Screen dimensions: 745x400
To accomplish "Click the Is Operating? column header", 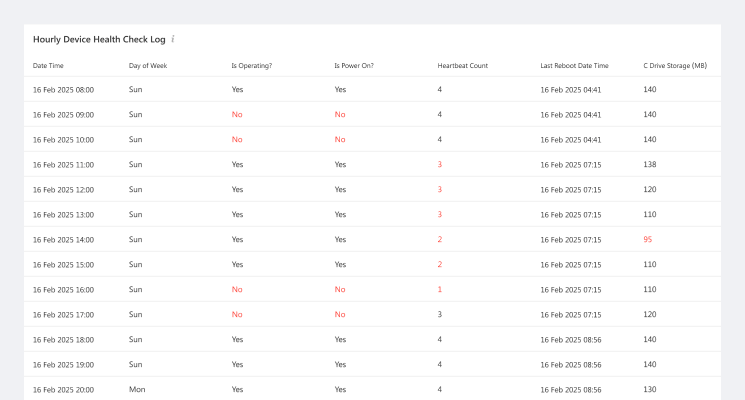I will pyautogui.click(x=251, y=66).
